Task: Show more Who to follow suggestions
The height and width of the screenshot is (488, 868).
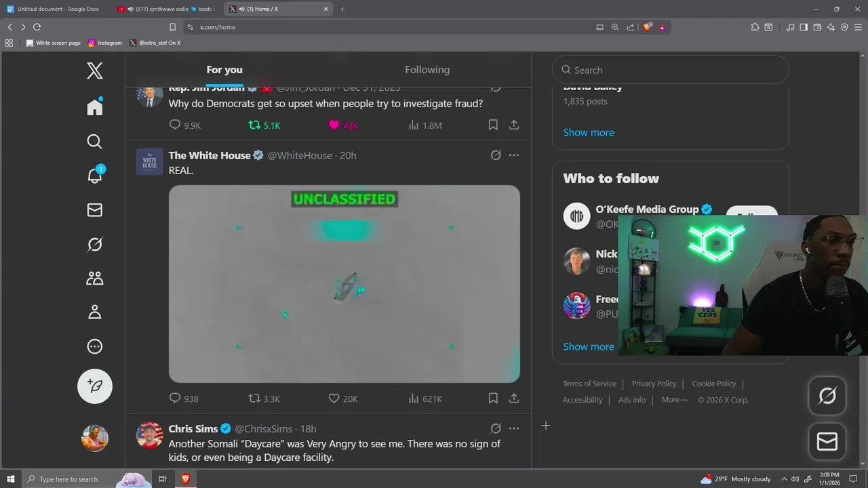Action: click(589, 346)
